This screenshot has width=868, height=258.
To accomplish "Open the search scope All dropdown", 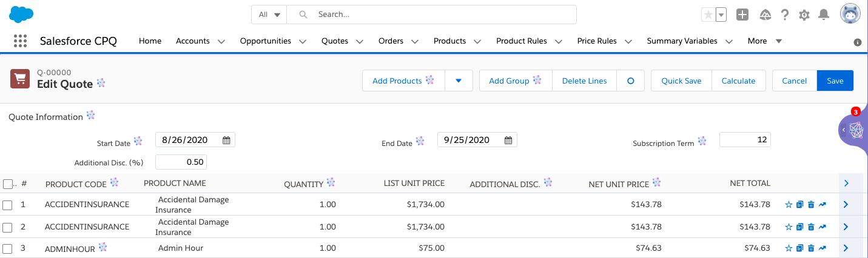I will pyautogui.click(x=269, y=15).
